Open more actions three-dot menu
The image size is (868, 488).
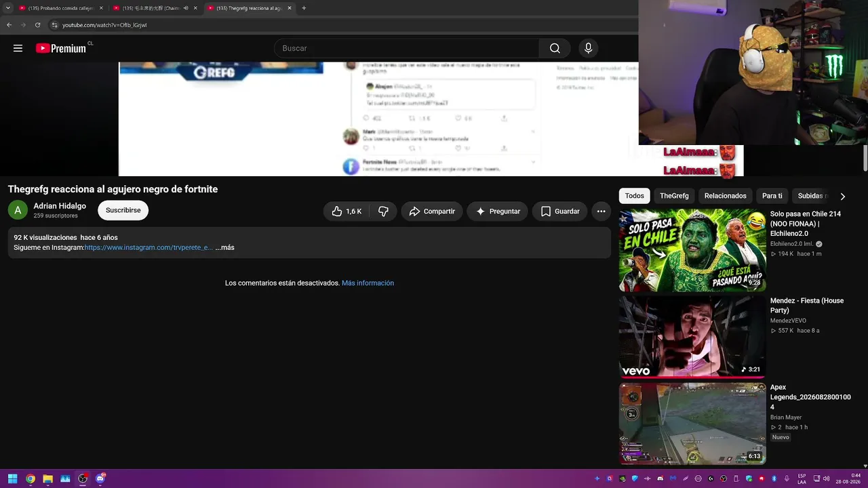pos(601,211)
